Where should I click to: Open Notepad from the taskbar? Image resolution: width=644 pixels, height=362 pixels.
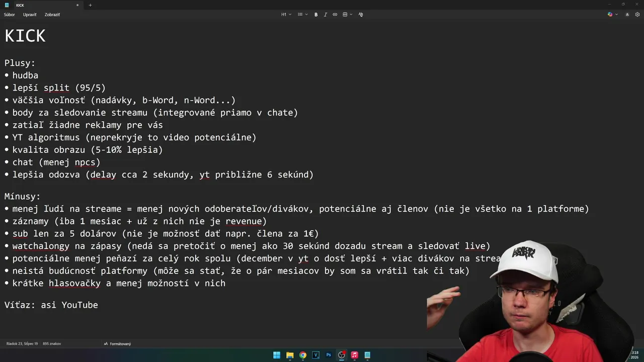(x=367, y=355)
